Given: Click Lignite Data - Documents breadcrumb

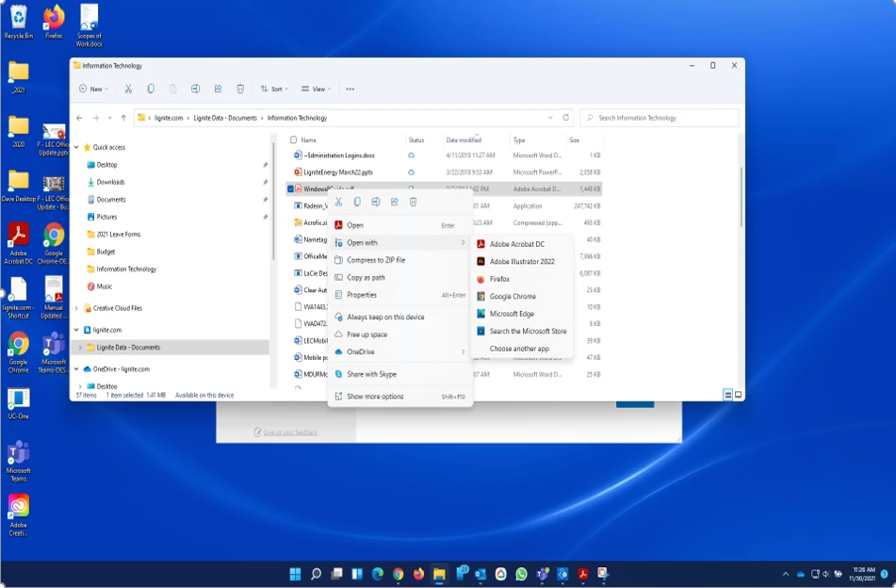Looking at the screenshot, I should pos(225,118).
